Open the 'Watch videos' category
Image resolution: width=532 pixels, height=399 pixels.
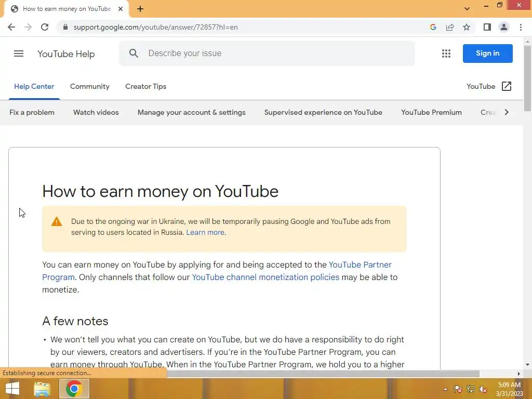[x=96, y=112]
